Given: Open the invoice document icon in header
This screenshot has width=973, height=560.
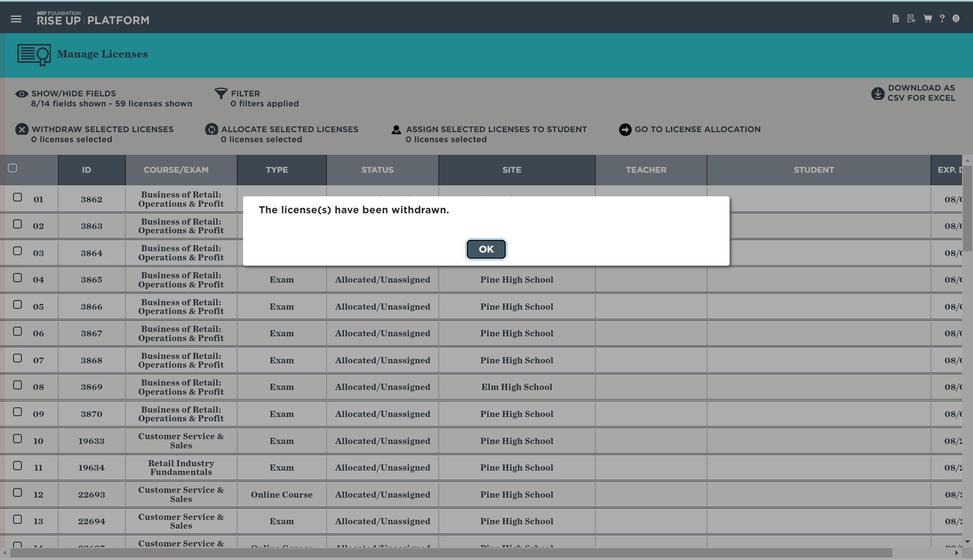Looking at the screenshot, I should click(x=896, y=19).
